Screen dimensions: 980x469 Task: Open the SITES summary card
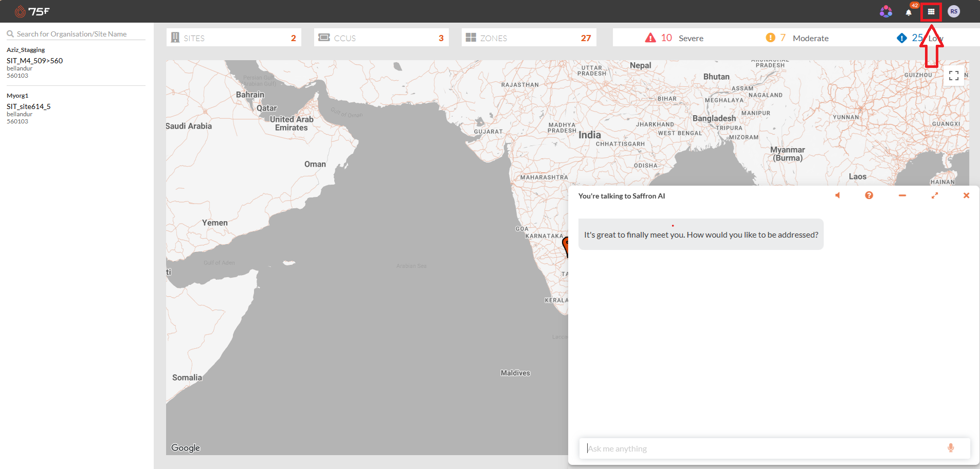233,38
